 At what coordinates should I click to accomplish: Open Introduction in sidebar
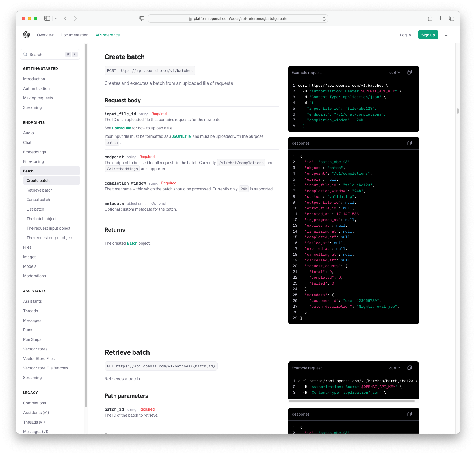[34, 79]
